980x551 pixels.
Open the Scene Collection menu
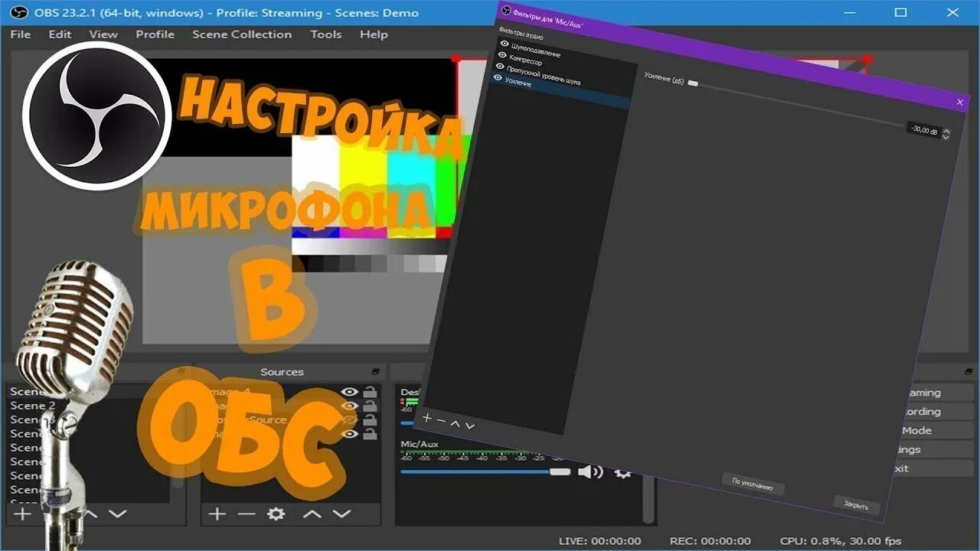click(x=242, y=34)
